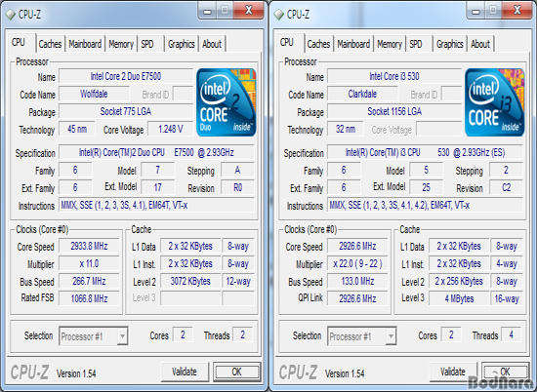This screenshot has width=537, height=392.
Task: Close the left CPU-Z window
Action: 249,11
